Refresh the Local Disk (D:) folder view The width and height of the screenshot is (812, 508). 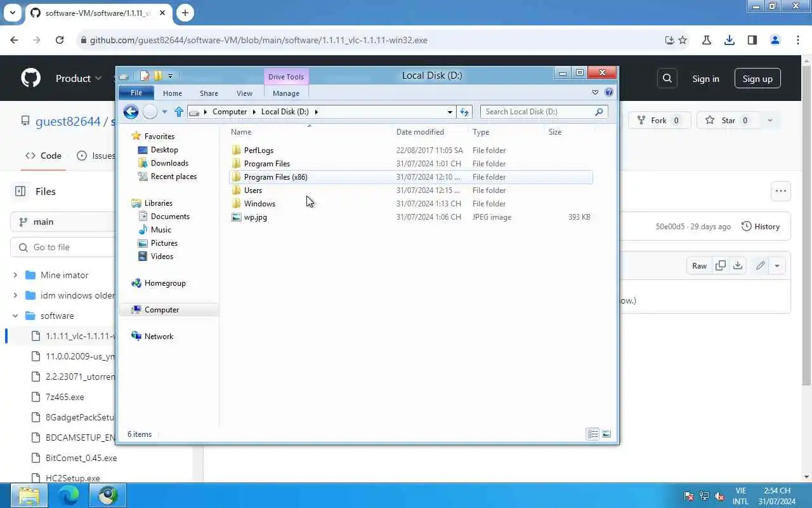click(x=464, y=112)
